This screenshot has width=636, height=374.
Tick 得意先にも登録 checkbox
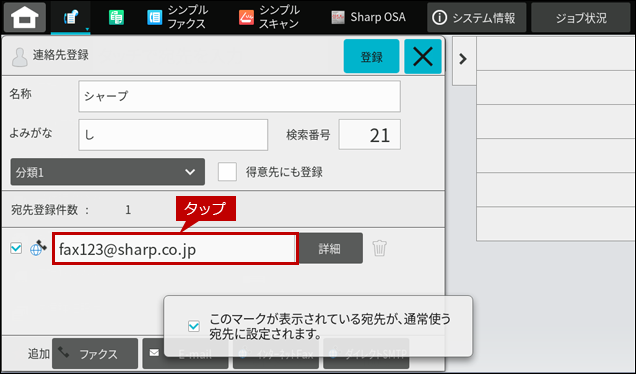[227, 172]
